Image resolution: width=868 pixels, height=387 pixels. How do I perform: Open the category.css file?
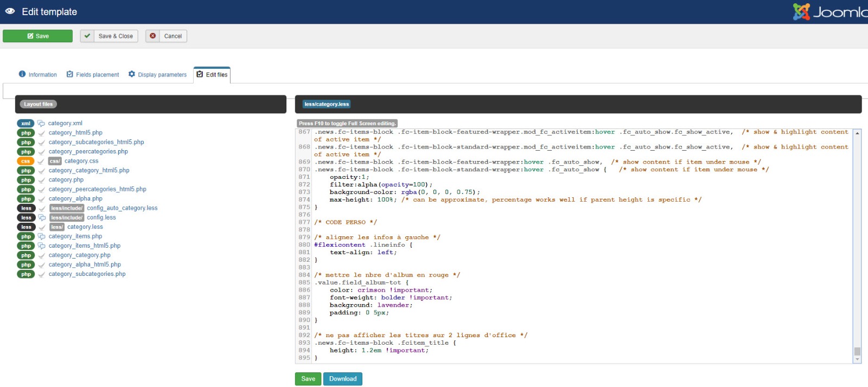click(81, 161)
